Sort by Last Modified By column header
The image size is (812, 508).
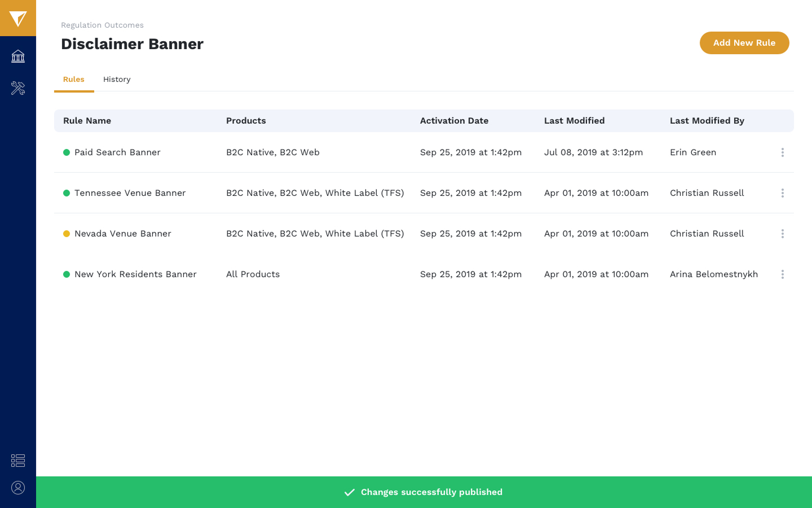707,121
